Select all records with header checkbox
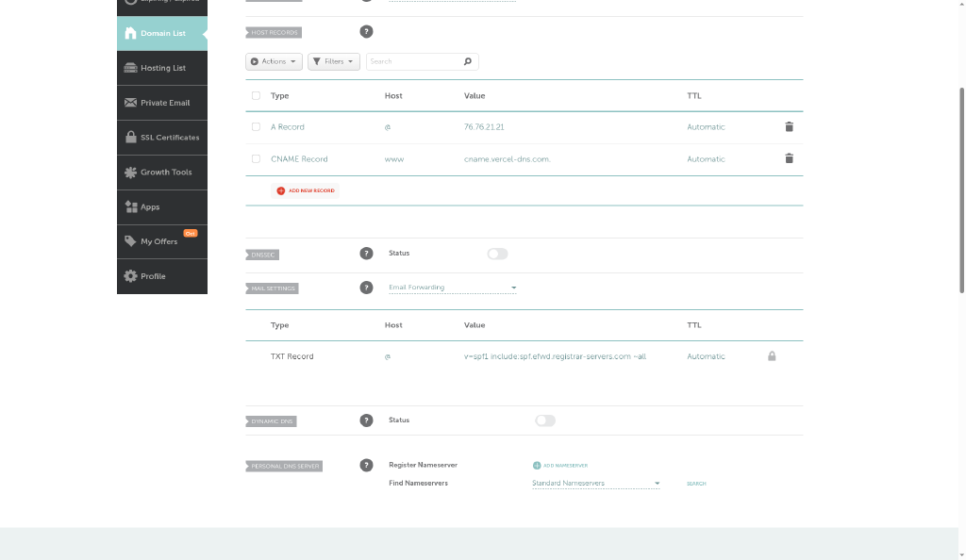The width and height of the screenshot is (966, 560). click(x=256, y=96)
